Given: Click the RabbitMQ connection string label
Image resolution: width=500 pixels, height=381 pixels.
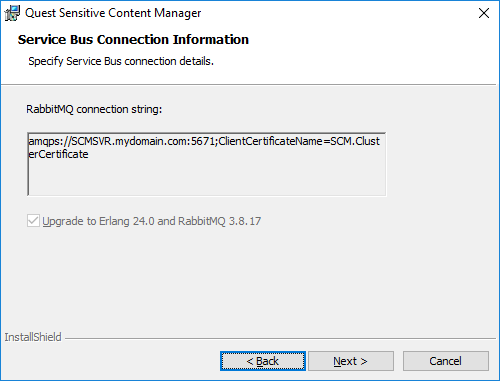Looking at the screenshot, I should pos(94,109).
